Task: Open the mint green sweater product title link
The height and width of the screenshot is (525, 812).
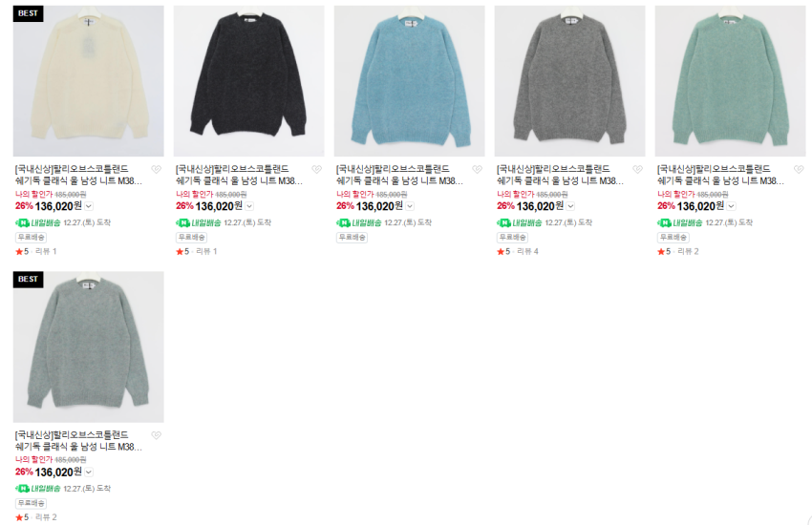Action: (x=720, y=175)
